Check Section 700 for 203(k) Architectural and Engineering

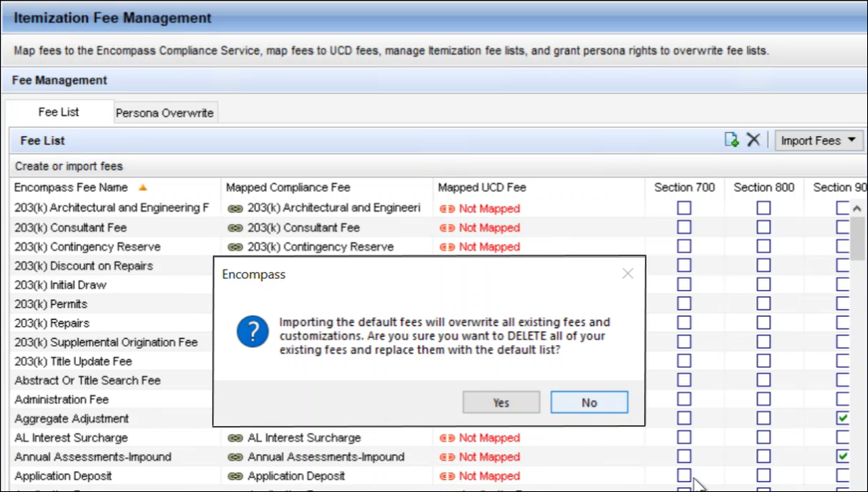tap(684, 207)
